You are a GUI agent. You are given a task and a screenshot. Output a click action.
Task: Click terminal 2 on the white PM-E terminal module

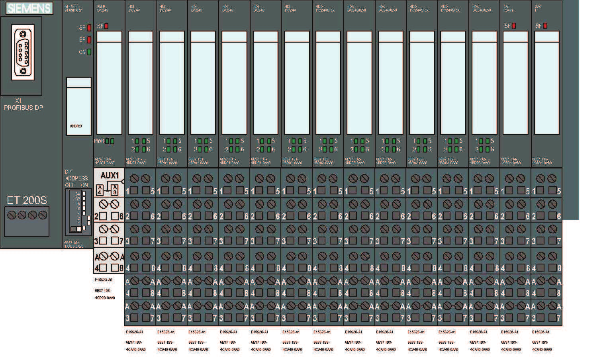(103, 216)
